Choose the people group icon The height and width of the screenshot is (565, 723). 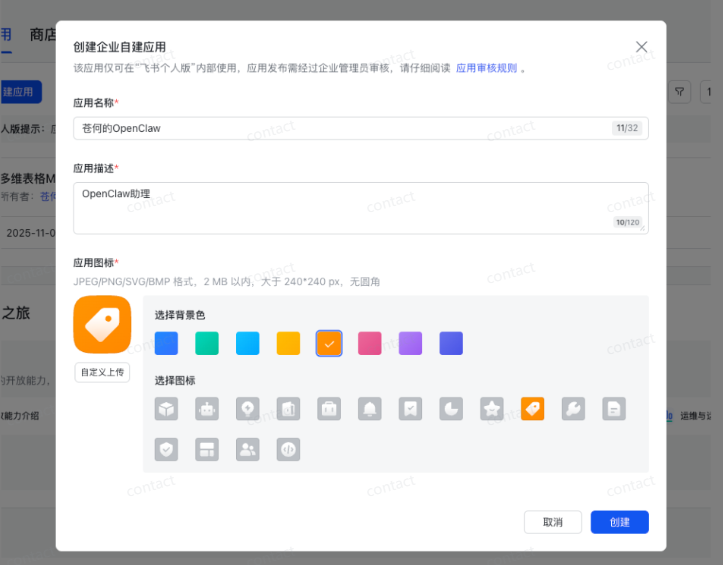(248, 449)
